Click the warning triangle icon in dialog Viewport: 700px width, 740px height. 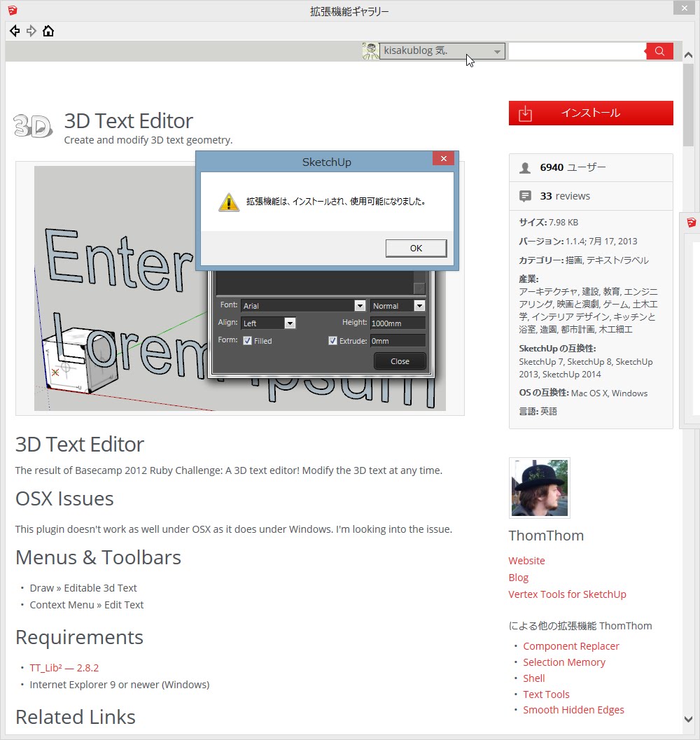pyautogui.click(x=229, y=202)
